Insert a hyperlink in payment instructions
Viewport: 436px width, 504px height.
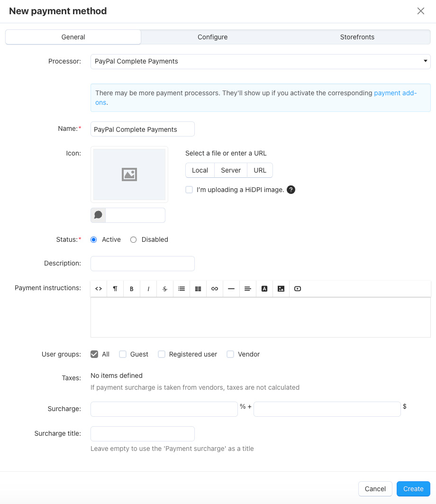point(214,288)
